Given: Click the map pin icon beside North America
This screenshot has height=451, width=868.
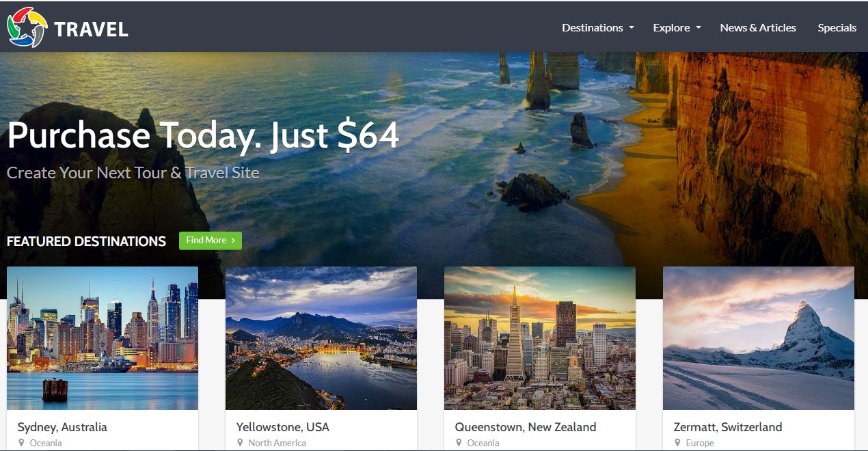Looking at the screenshot, I should (240, 443).
